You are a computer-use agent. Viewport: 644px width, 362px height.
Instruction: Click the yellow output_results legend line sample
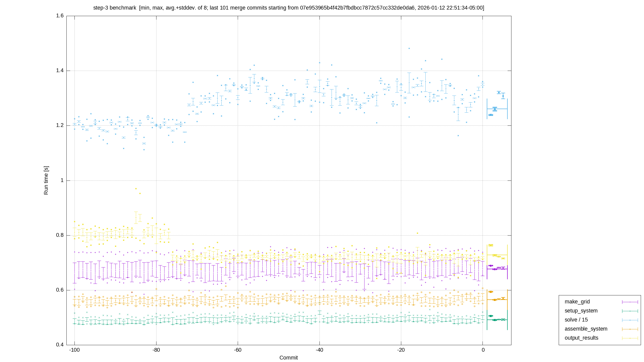(630, 338)
